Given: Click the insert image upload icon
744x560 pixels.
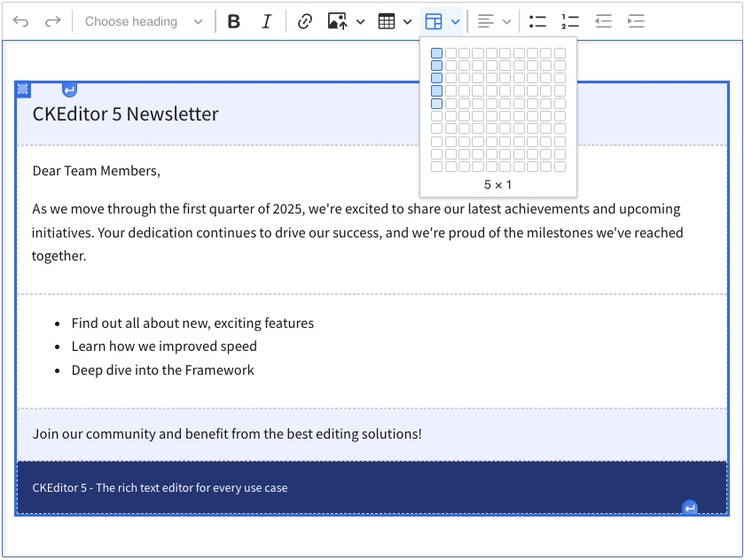Looking at the screenshot, I should (x=337, y=21).
